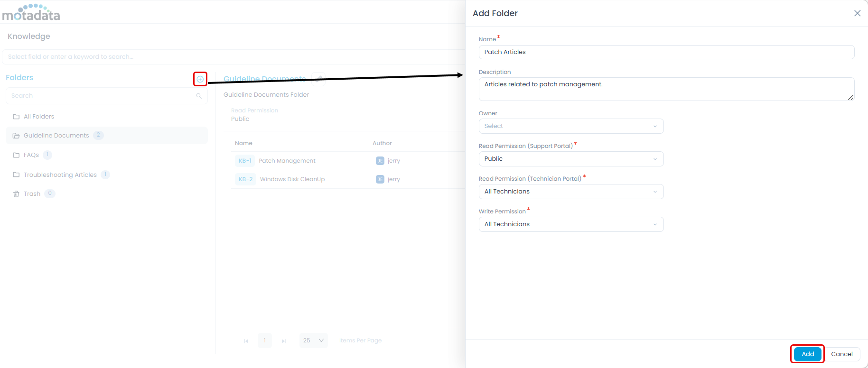
Task: Go to the last page of articles
Action: coord(284,341)
